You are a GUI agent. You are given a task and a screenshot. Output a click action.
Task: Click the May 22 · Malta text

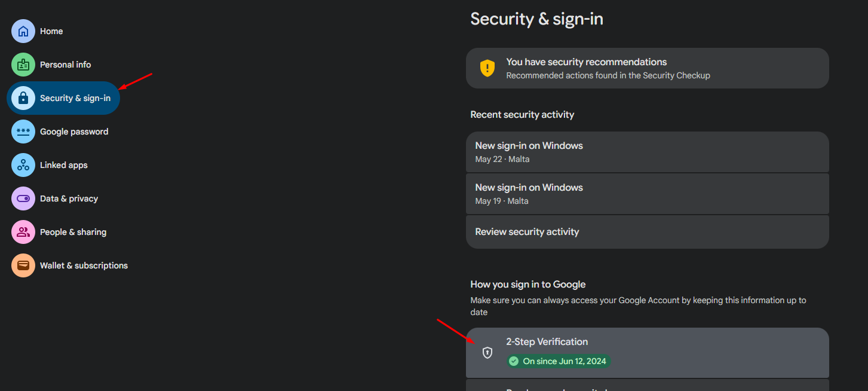(502, 159)
